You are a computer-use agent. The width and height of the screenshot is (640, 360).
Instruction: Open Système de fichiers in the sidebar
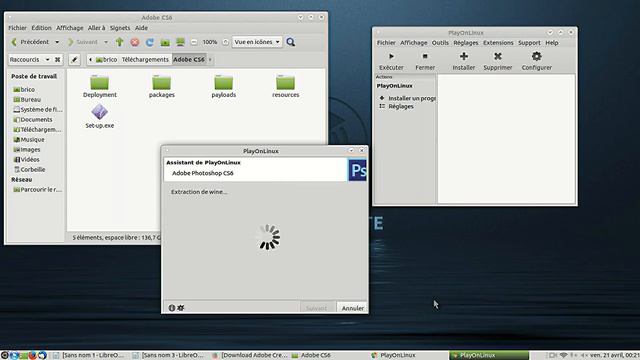click(x=38, y=109)
